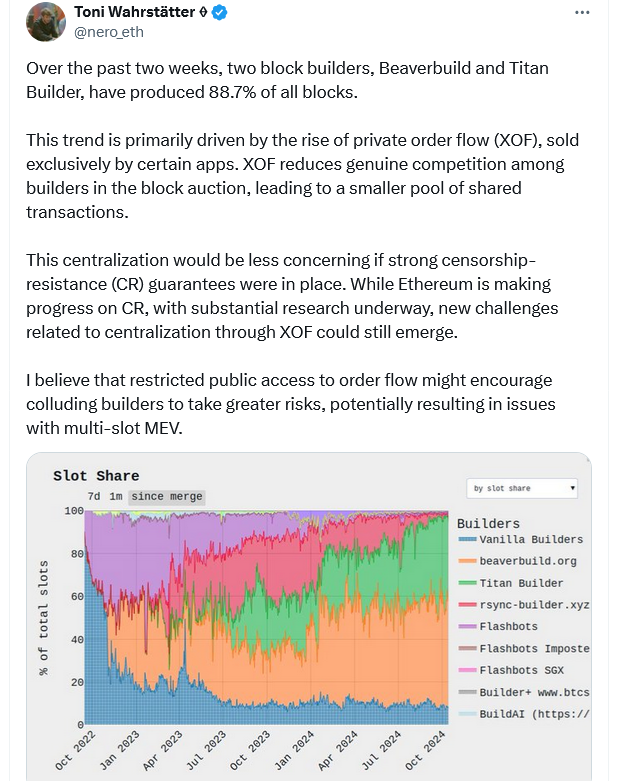The width and height of the screenshot is (618, 781).
Task: Toggle beaverbuild.org legend entry
Action: coord(517,561)
